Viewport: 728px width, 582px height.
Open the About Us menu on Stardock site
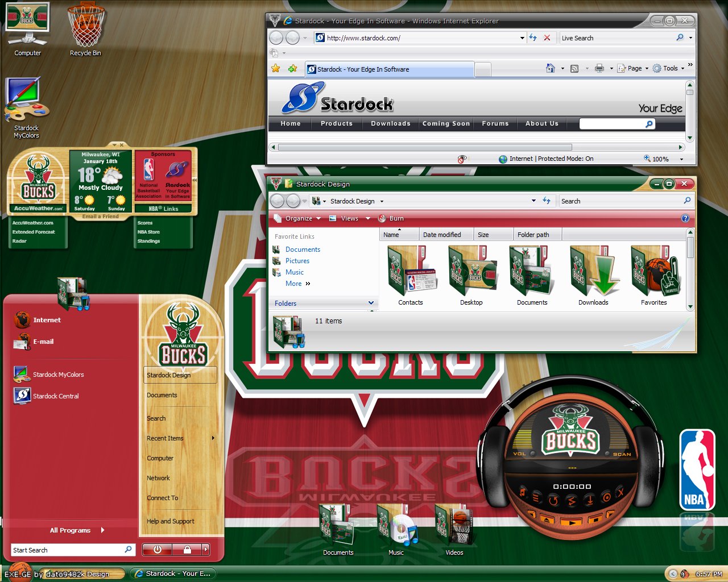coord(542,123)
